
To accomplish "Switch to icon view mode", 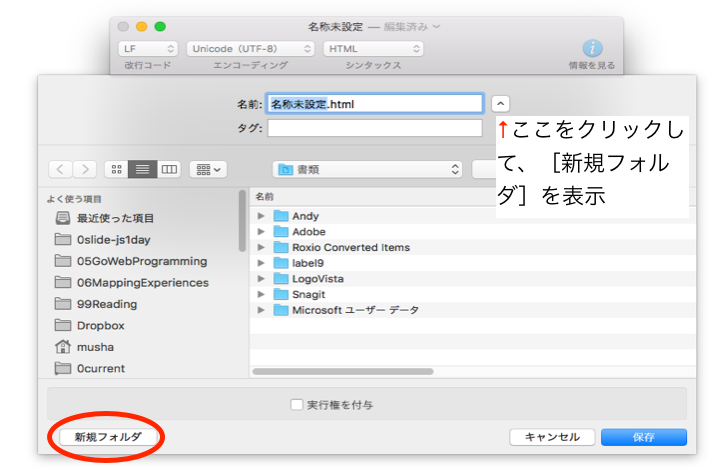I will pos(117,169).
